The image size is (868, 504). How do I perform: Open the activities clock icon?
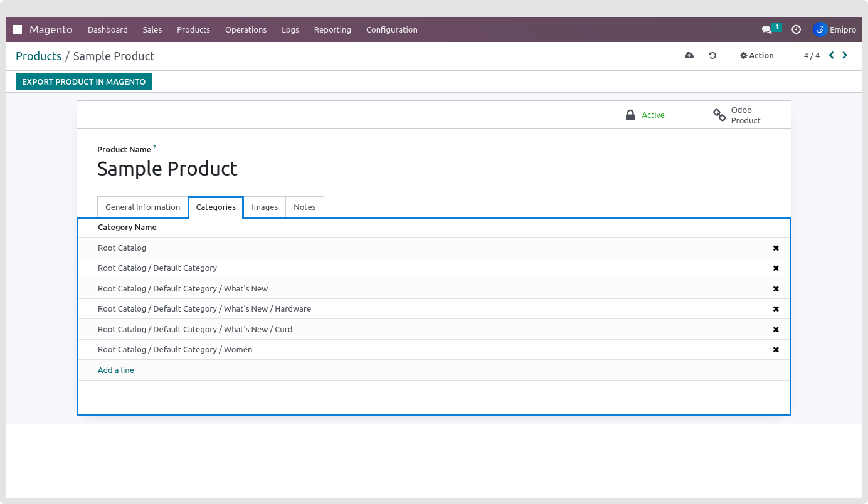click(x=796, y=29)
